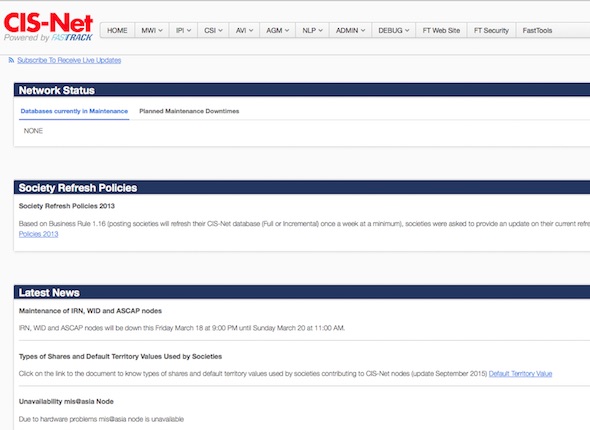Open the FastTools menu item
590x430 pixels.
537,30
